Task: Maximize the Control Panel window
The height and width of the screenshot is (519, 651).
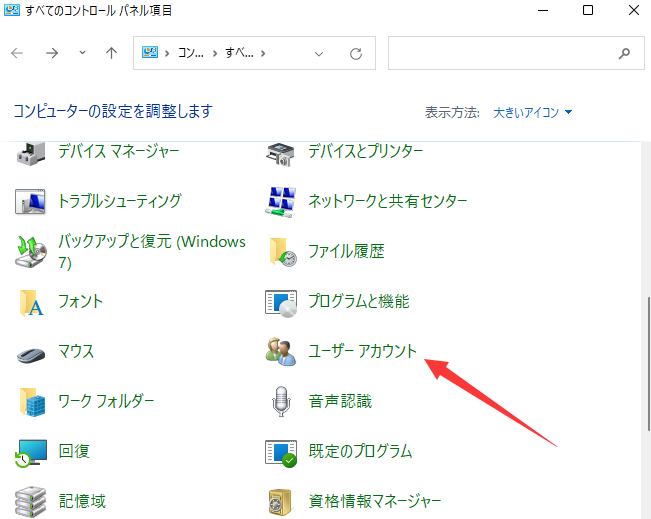Action: (588, 10)
